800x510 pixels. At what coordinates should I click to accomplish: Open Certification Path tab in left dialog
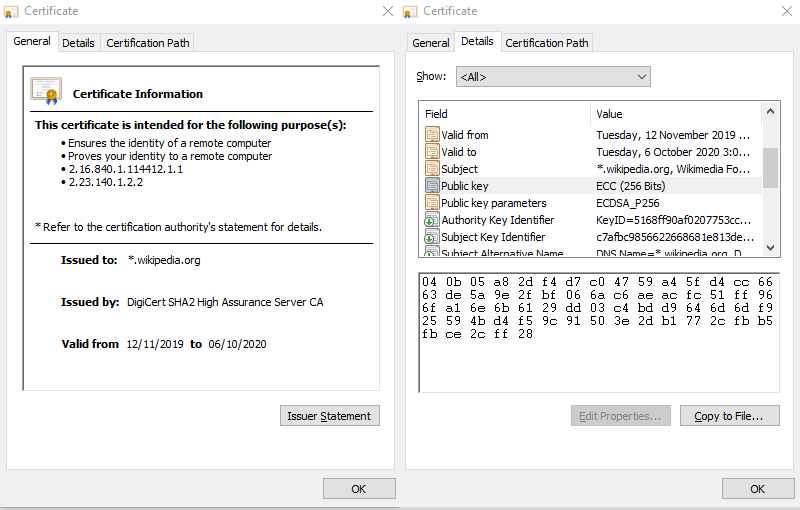coord(148,43)
